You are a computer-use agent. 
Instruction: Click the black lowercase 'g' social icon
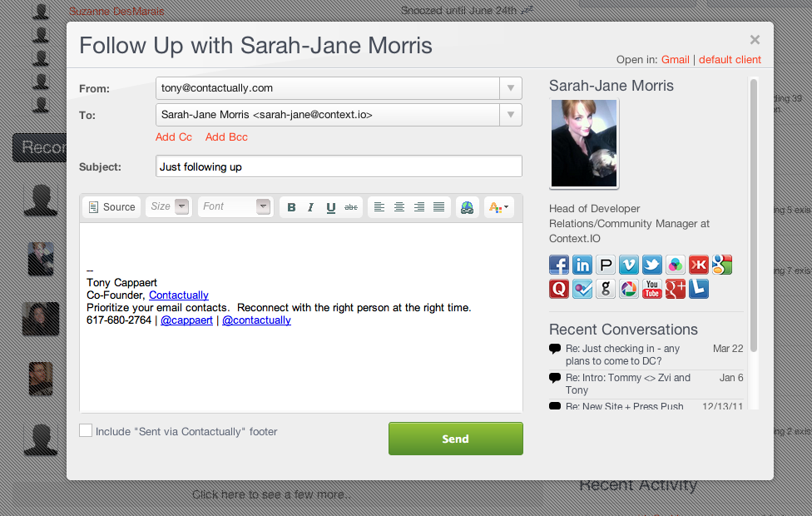tap(606, 289)
